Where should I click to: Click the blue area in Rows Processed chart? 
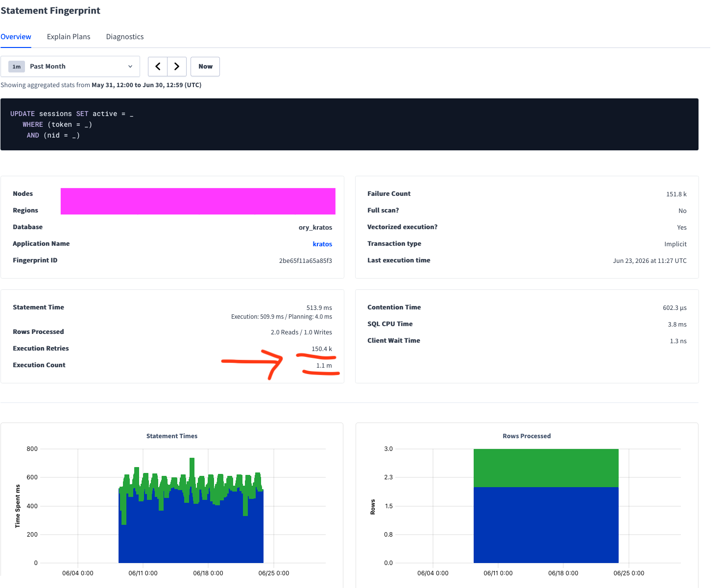pos(546,525)
